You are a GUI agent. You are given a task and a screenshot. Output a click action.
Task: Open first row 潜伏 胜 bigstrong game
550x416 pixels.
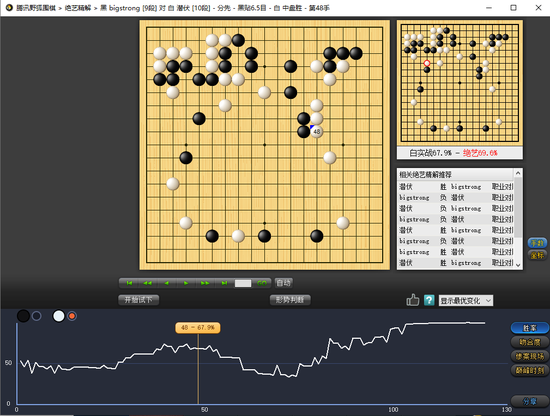point(456,187)
